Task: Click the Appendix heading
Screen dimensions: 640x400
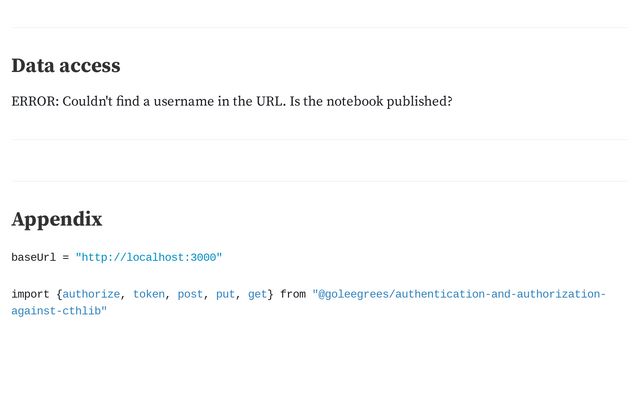Action: click(x=57, y=219)
